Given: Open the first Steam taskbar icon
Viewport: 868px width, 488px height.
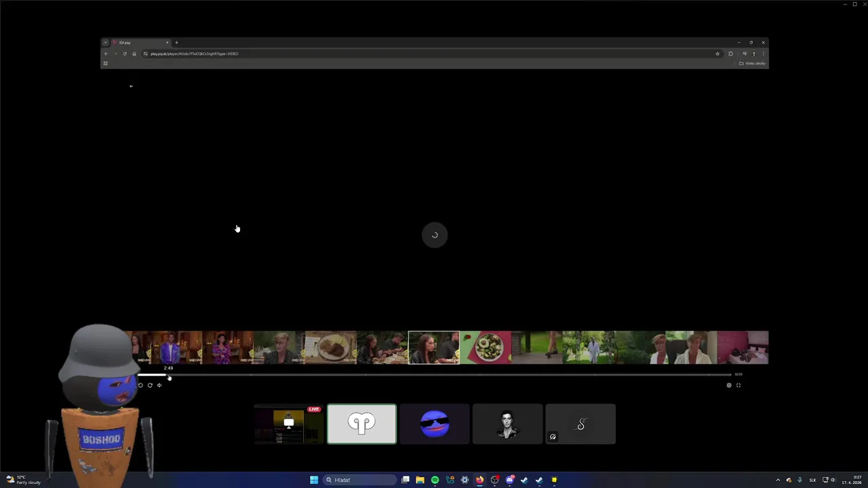Looking at the screenshot, I should 524,480.
